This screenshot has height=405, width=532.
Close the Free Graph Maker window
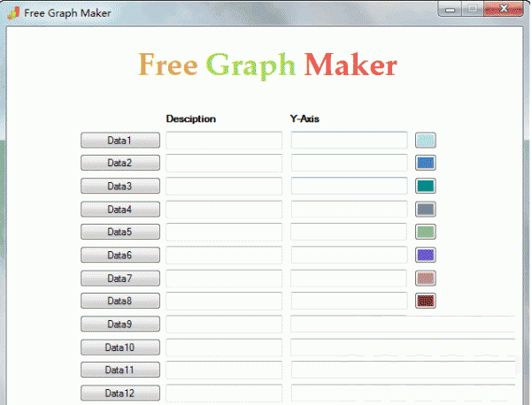(504, 9)
